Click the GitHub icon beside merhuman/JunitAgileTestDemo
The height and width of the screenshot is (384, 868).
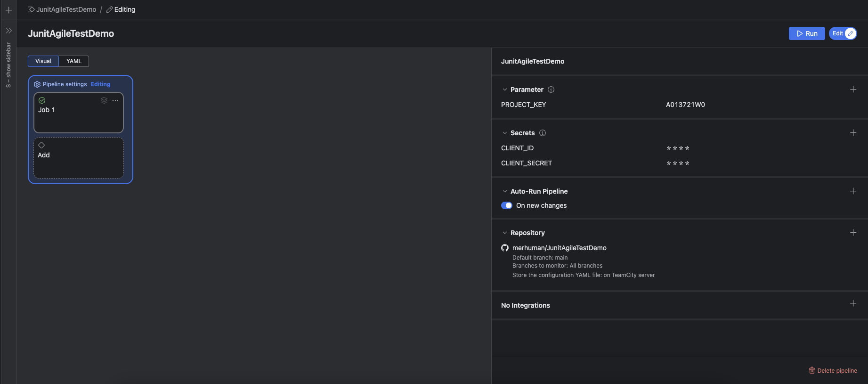pyautogui.click(x=505, y=248)
